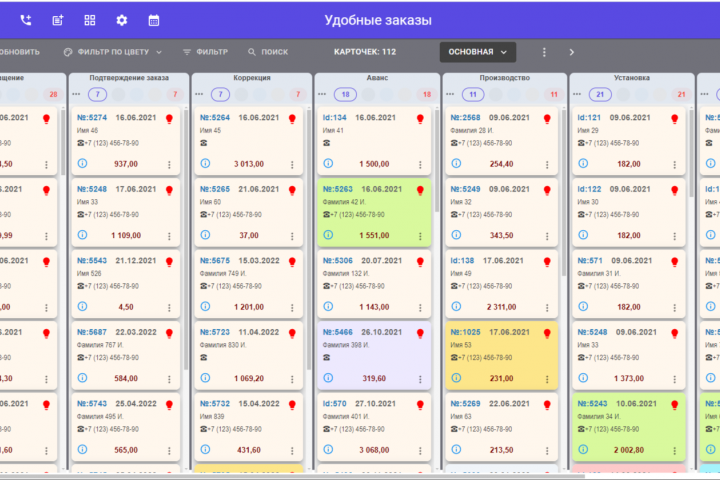
Task: Click the ПОИСК search button label
Action: (275, 52)
